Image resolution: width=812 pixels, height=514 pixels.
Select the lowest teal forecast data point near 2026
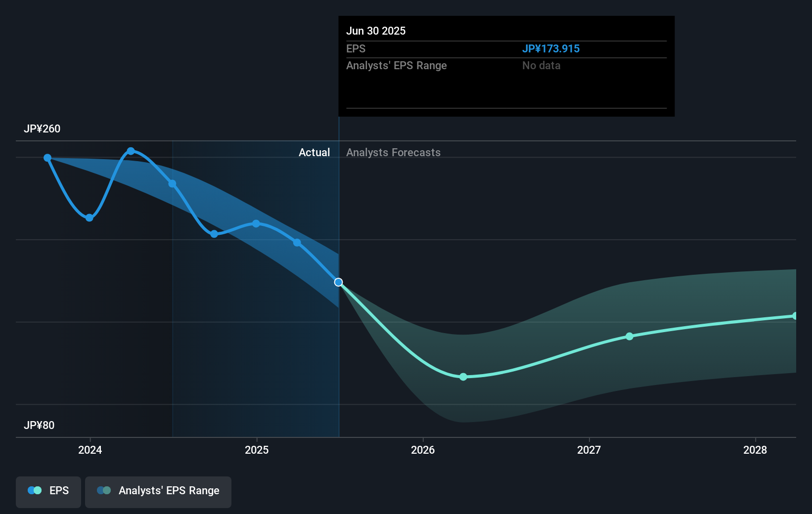(x=463, y=377)
